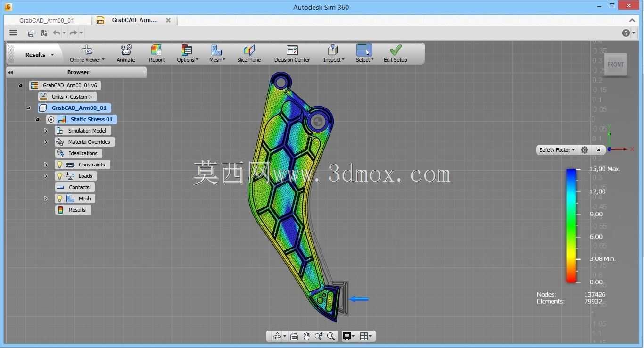The width and height of the screenshot is (644, 348).
Task: Select the active GrabCAD_Arm... simulation tab
Action: coord(134,20)
